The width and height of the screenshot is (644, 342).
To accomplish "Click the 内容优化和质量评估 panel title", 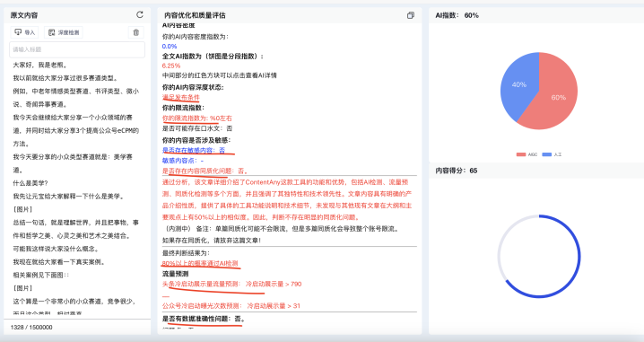I will [195, 15].
